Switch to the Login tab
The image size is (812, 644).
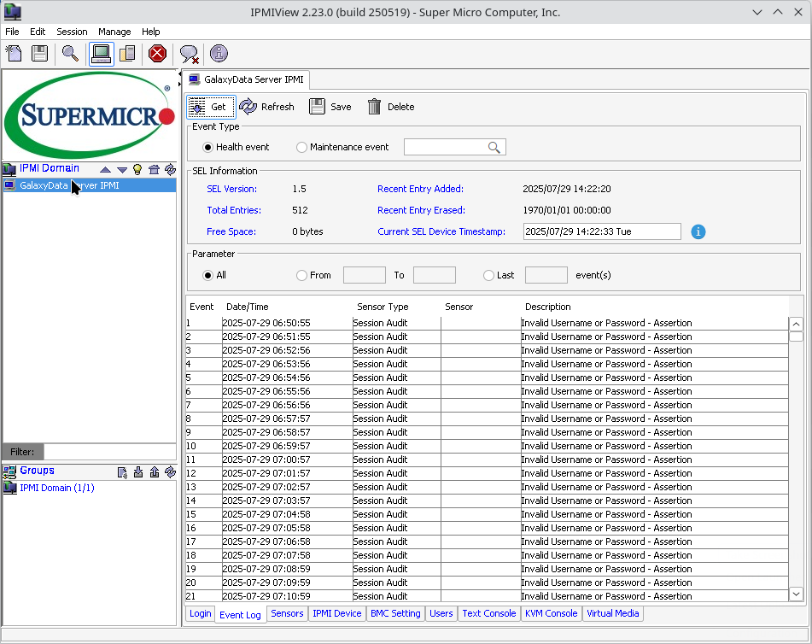pyautogui.click(x=200, y=613)
